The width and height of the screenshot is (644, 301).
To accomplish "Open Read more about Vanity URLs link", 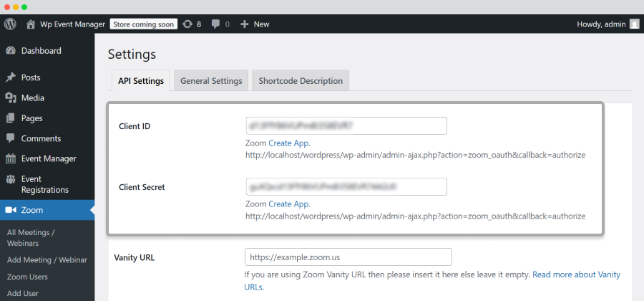I will pos(432,281).
